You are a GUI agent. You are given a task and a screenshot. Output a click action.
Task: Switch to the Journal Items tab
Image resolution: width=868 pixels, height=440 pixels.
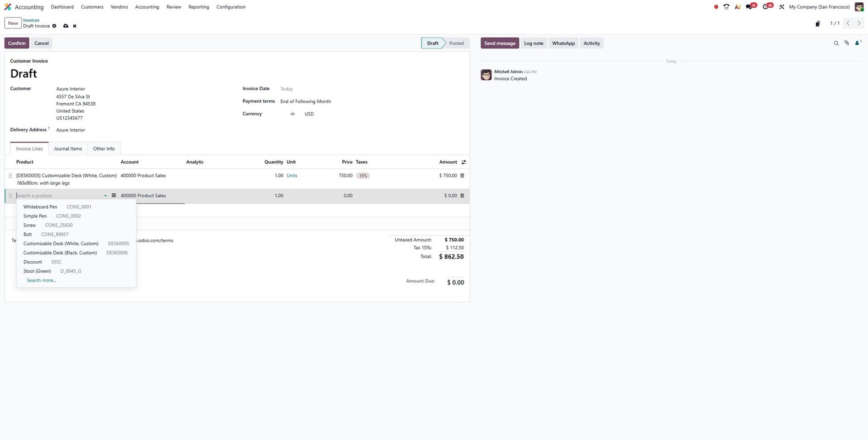[68, 148]
